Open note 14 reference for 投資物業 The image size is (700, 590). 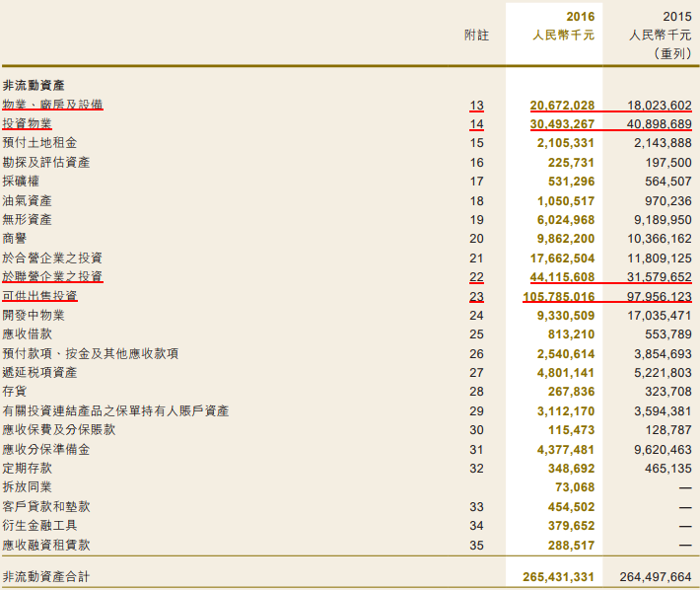click(x=477, y=124)
